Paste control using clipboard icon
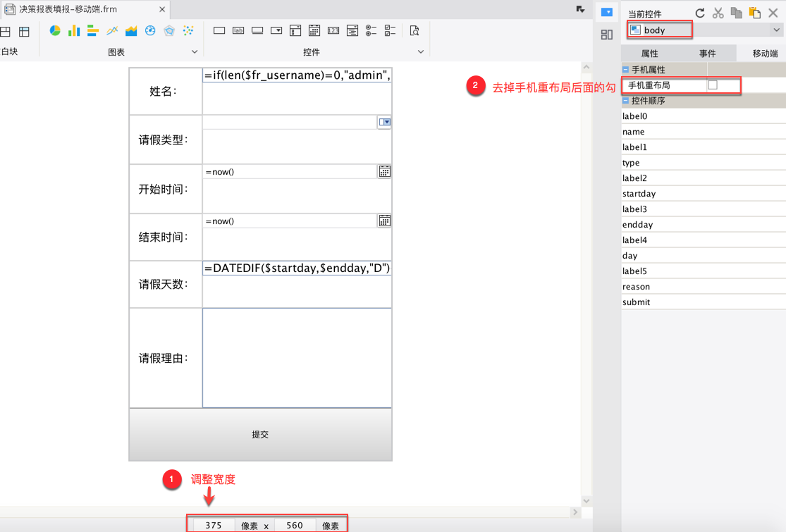Viewport: 786px width, 532px height. coord(754,13)
